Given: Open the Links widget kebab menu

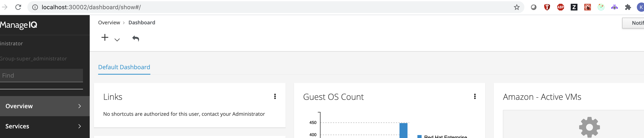Looking at the screenshot, I should coord(275,96).
